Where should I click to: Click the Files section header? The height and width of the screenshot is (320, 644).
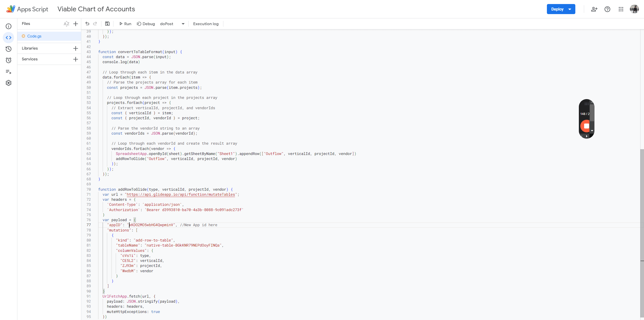click(26, 24)
